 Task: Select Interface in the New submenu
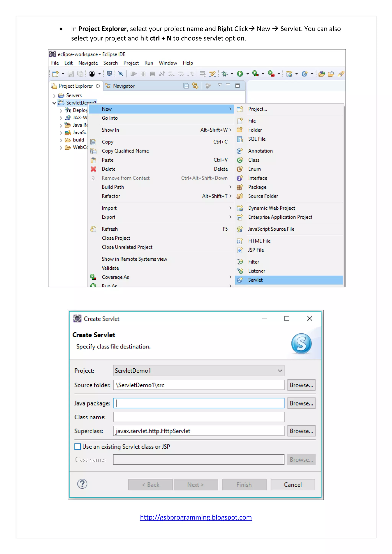tap(289, 178)
